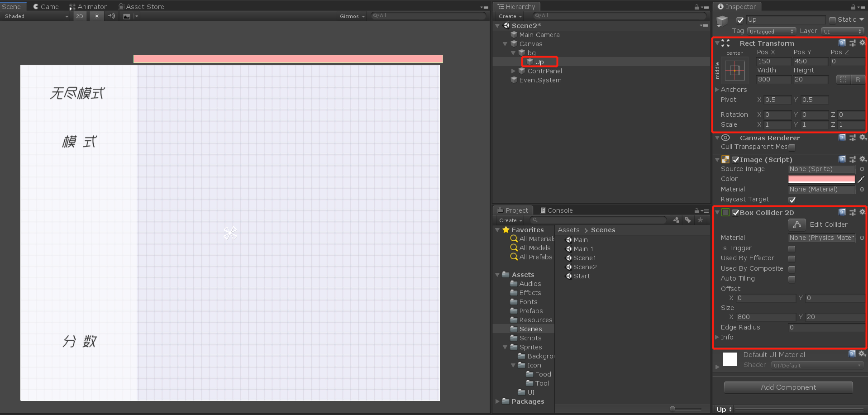Toggle Box Collider 2D enabled checkbox
The width and height of the screenshot is (868, 415).
735,213
